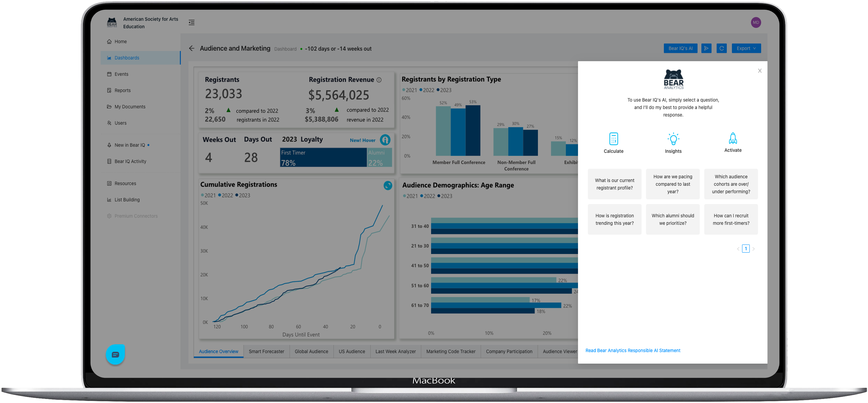Viewport: 868px width, 403px height.
Task: Click the refresh dashboard icon button
Action: [x=721, y=48]
